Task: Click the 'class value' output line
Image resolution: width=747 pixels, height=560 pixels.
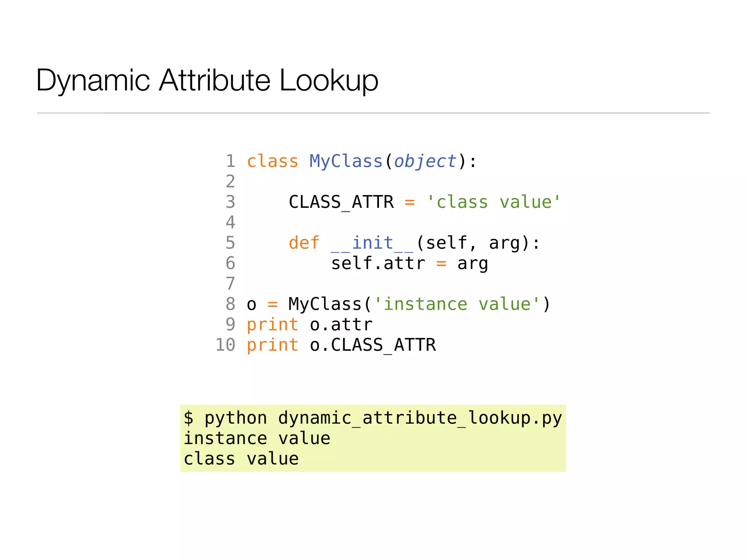Action: pyautogui.click(x=241, y=459)
